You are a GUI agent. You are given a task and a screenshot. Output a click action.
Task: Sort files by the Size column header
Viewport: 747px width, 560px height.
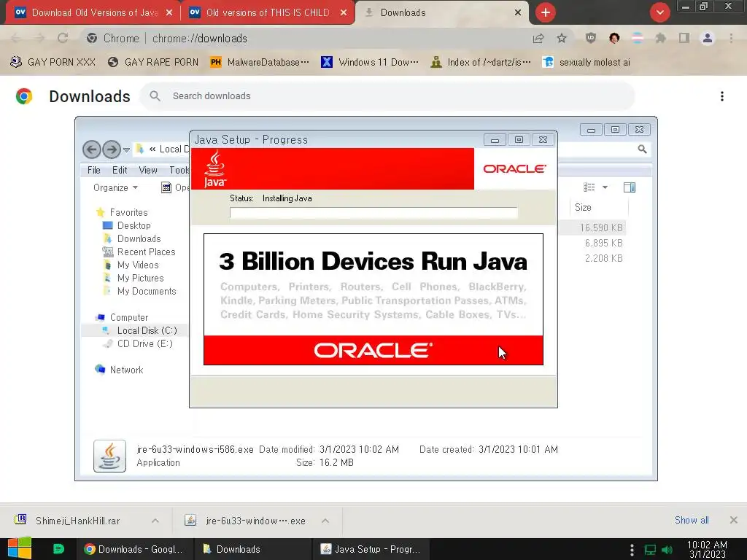point(598,207)
